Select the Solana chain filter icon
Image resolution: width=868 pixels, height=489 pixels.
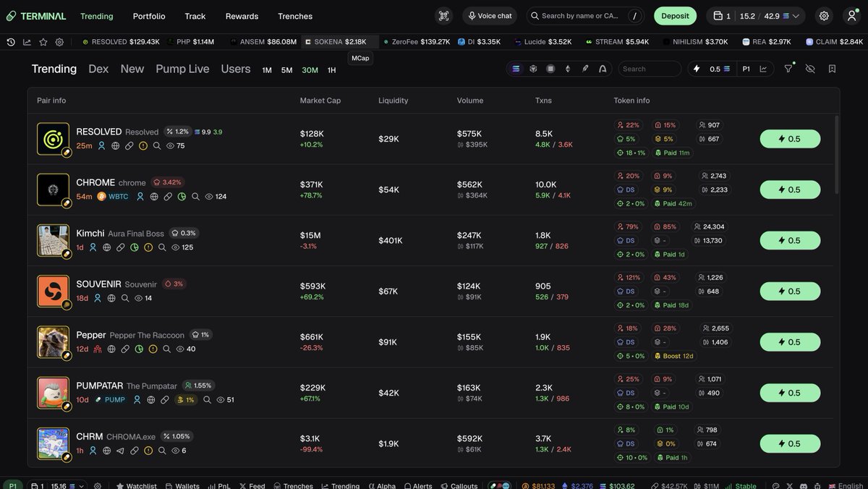click(516, 69)
